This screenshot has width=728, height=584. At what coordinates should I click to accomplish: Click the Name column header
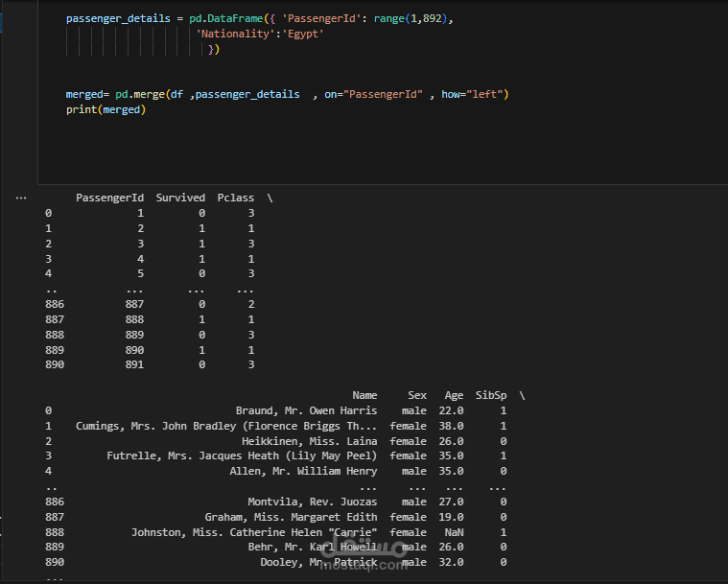(x=364, y=395)
